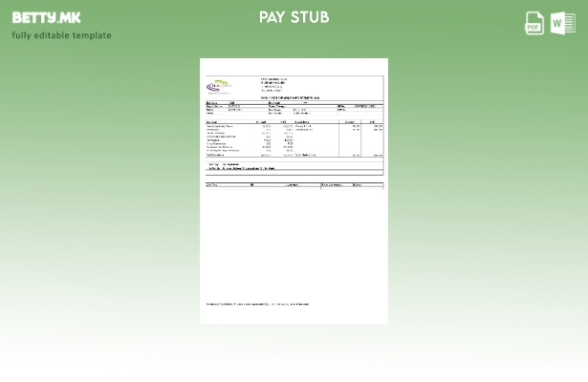Click the PDF file format icon
The width and height of the screenshot is (588, 382).
click(x=534, y=23)
